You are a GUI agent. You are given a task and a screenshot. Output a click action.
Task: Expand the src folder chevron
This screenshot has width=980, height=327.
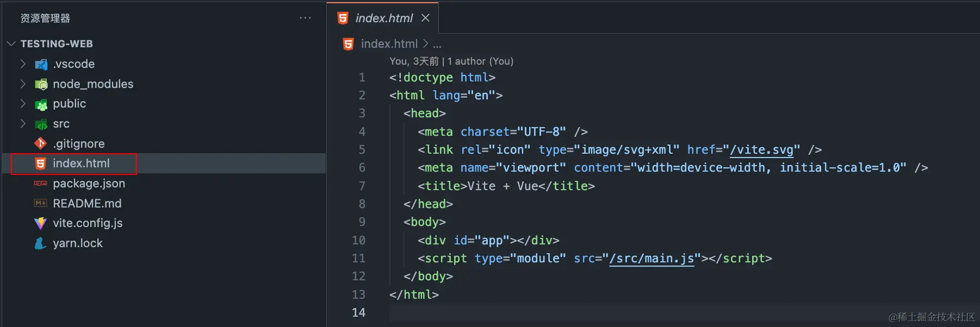pyautogui.click(x=23, y=123)
